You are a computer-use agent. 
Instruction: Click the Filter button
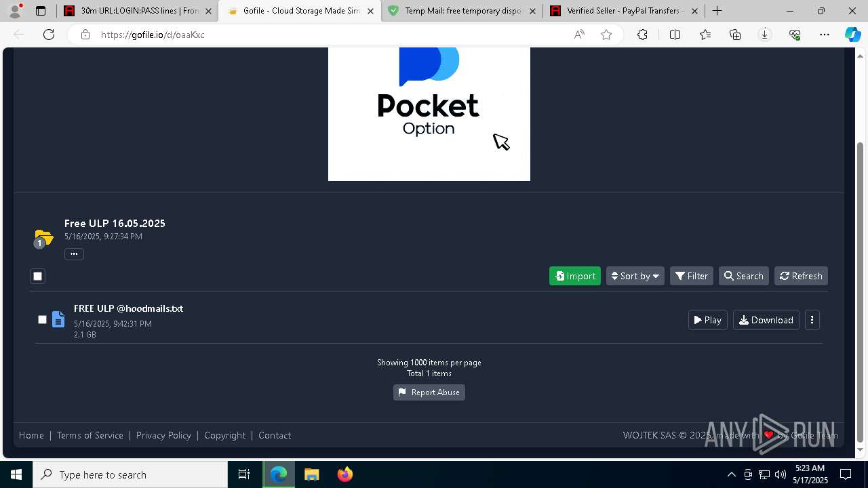[692, 276]
